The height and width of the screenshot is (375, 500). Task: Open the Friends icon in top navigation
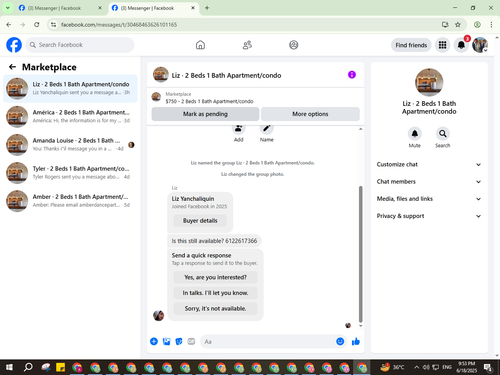tap(247, 45)
